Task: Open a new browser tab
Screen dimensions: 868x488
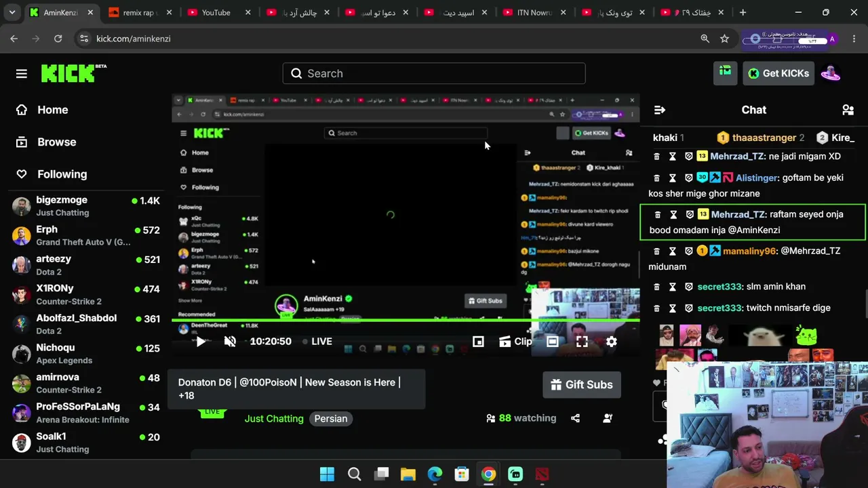Action: pos(743,12)
